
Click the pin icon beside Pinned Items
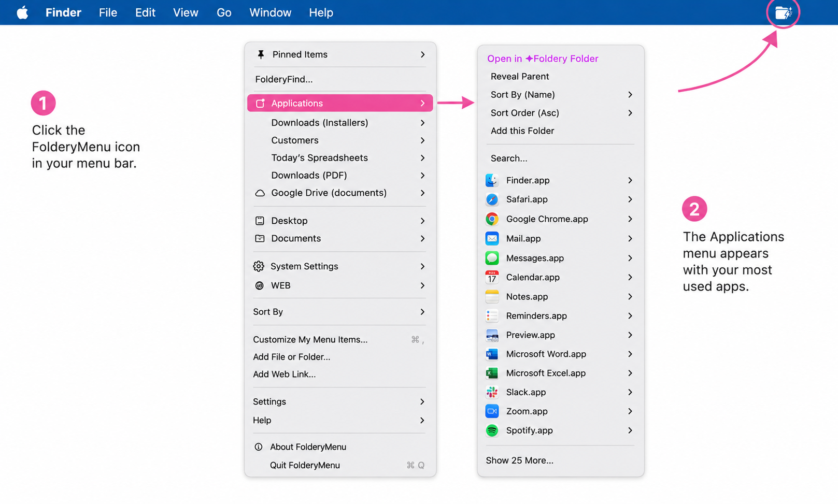pyautogui.click(x=261, y=54)
